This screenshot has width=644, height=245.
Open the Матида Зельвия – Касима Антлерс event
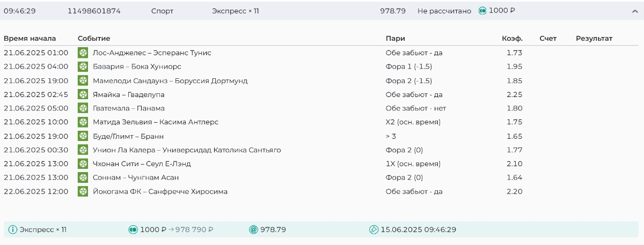156,122
